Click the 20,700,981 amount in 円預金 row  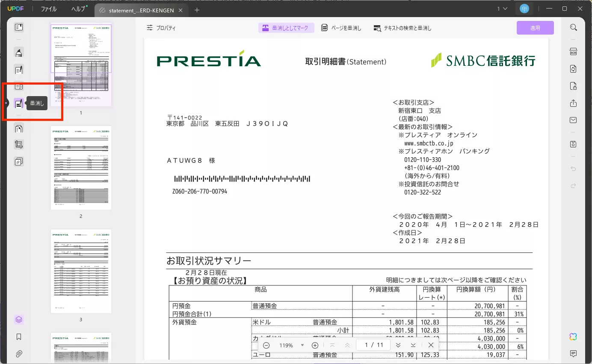click(x=490, y=306)
